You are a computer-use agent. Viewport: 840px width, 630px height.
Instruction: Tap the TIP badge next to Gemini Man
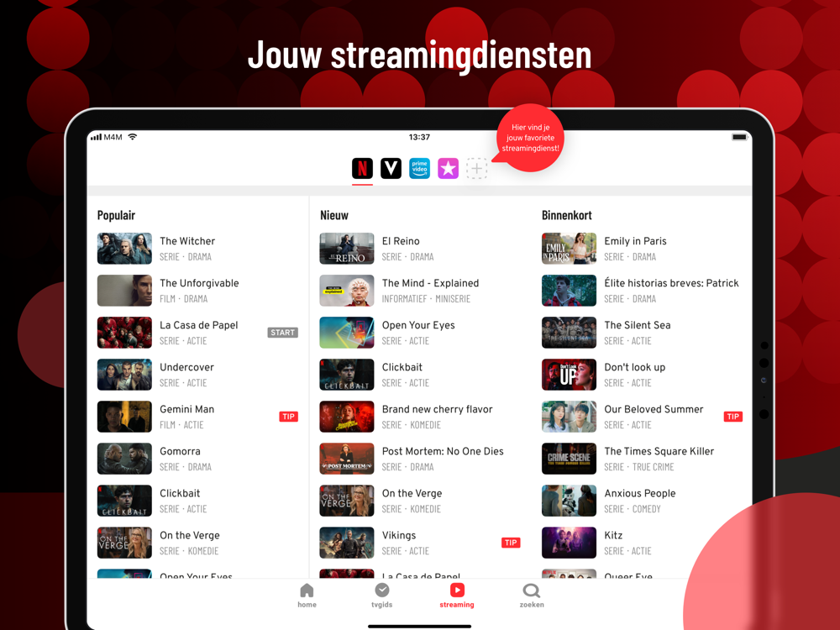point(288,417)
